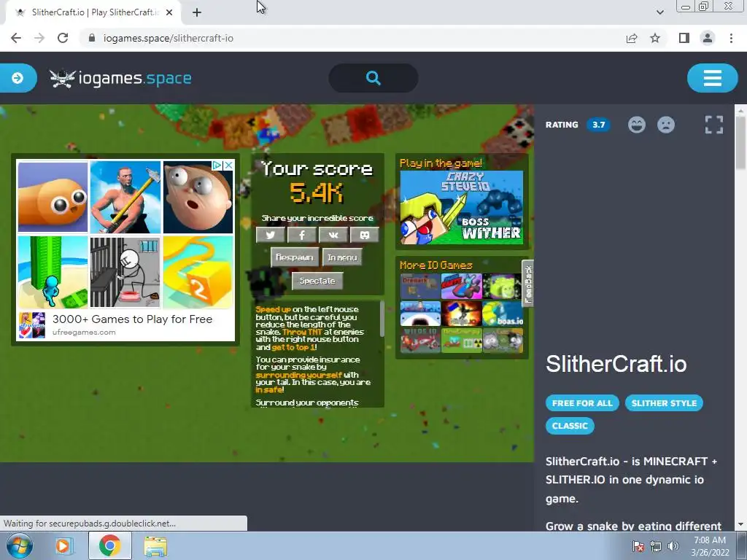Click the In menu button
Viewport: 747px width, 560px height.
[x=342, y=257]
